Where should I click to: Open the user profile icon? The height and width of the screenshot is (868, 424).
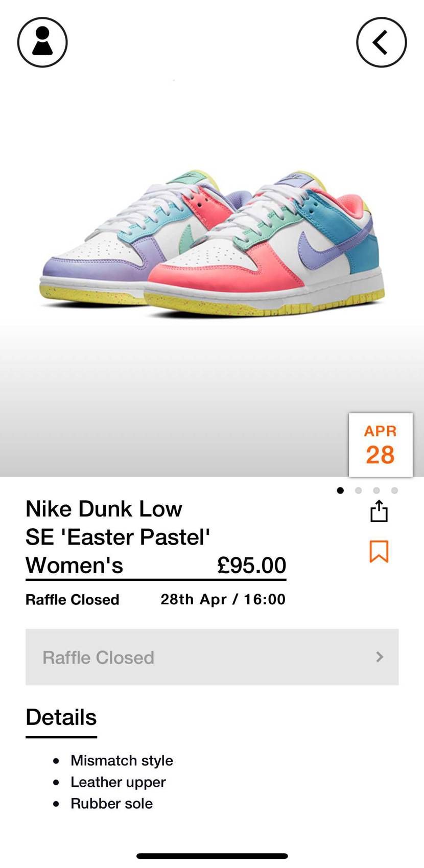coord(42,42)
